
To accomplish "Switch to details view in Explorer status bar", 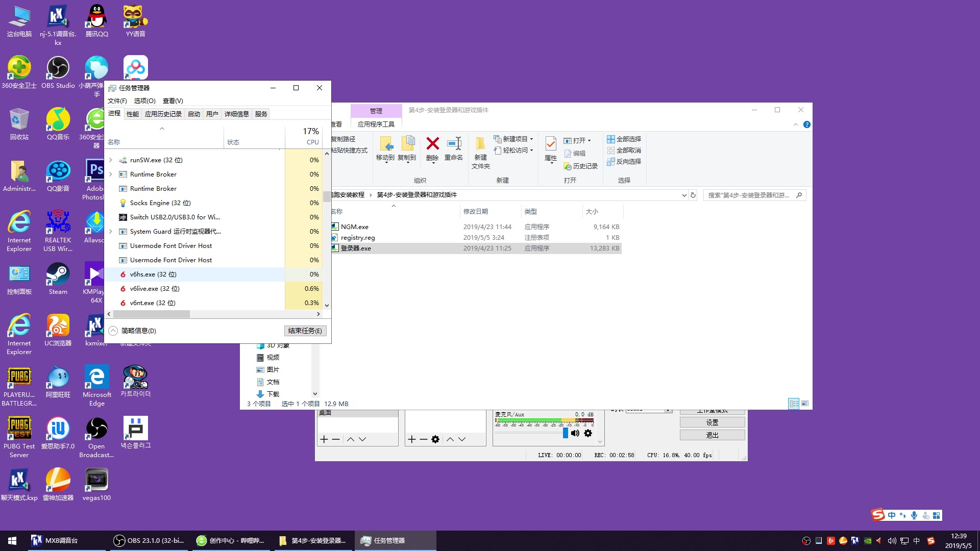I will click(x=794, y=404).
